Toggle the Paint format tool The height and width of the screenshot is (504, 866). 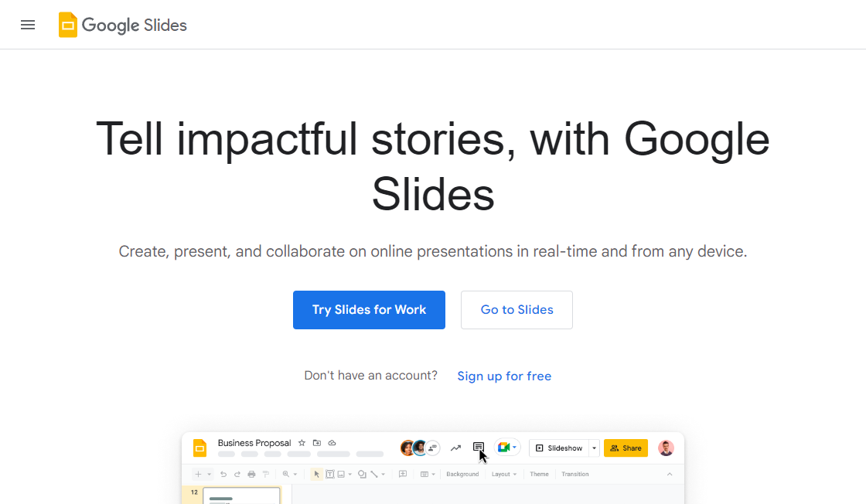click(x=265, y=473)
